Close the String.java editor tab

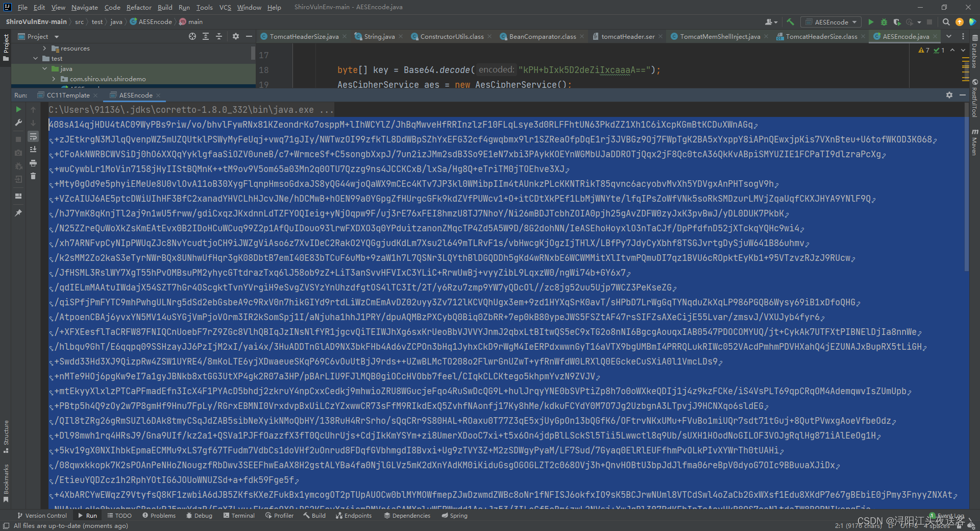click(x=400, y=36)
